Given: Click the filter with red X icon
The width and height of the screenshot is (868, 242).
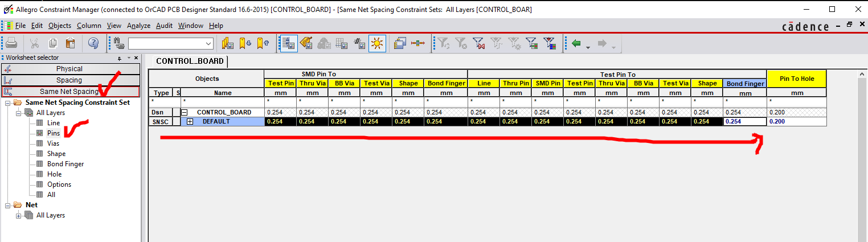Looking at the screenshot, I should pos(479,43).
